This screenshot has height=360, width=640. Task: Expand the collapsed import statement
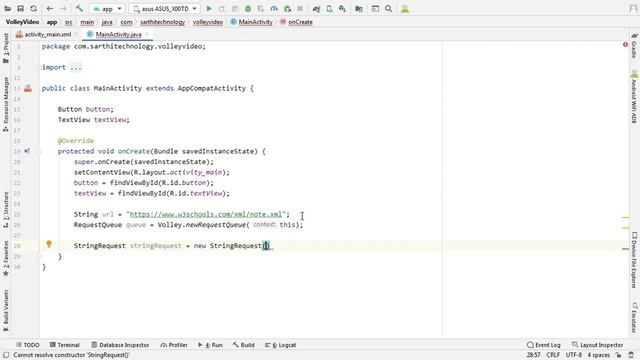pyautogui.click(x=76, y=67)
